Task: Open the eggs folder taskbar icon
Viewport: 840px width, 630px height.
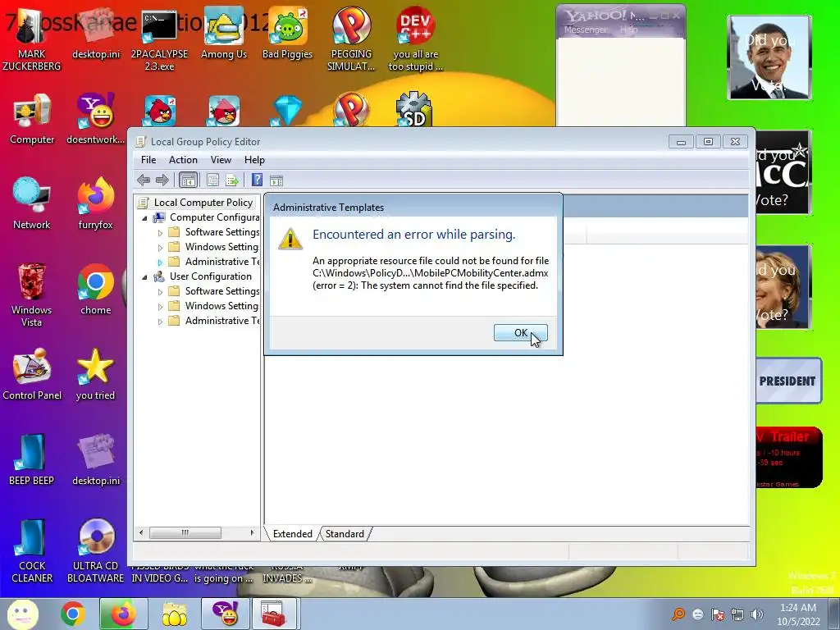Action: coord(174,614)
